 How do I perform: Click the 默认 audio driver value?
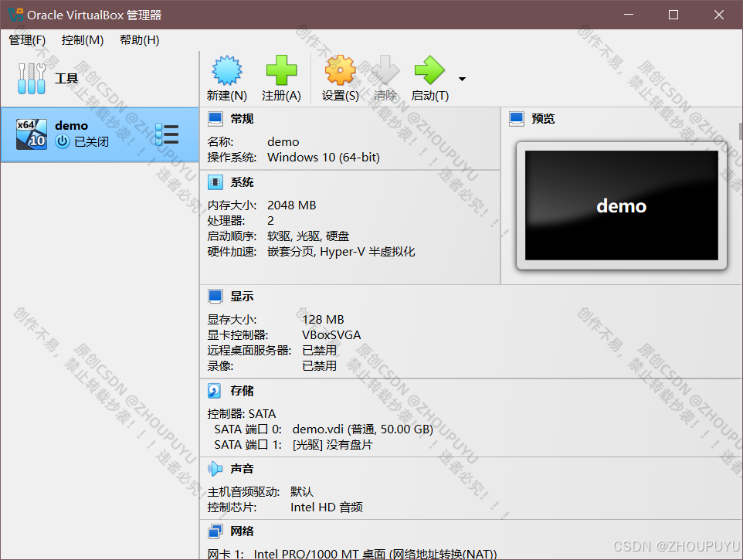302,492
